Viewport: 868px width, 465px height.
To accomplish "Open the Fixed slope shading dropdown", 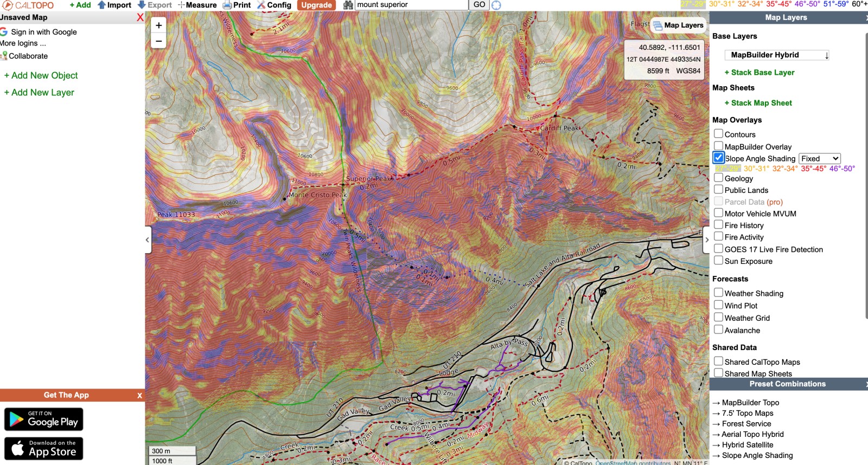I will click(x=819, y=158).
